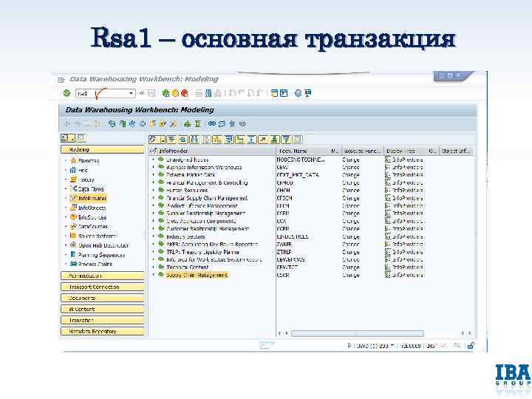
Task: Open the BI Content section
Action: [x=103, y=309]
